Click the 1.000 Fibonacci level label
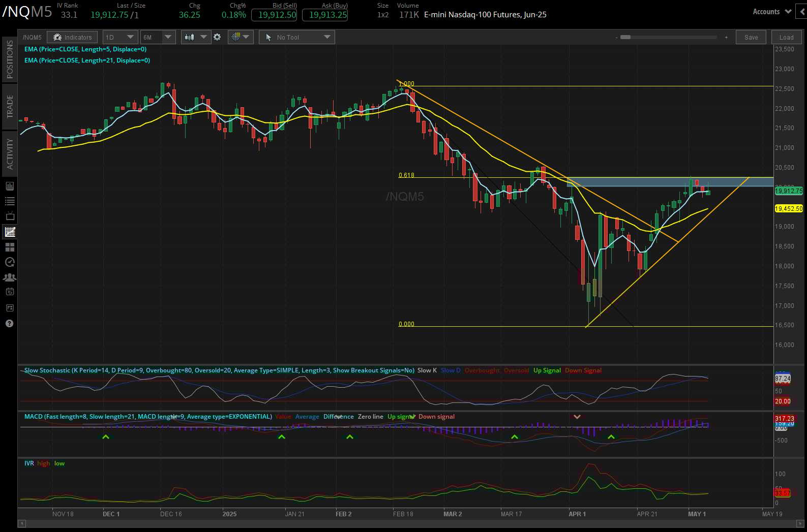Image resolution: width=807 pixels, height=532 pixels. (406, 84)
